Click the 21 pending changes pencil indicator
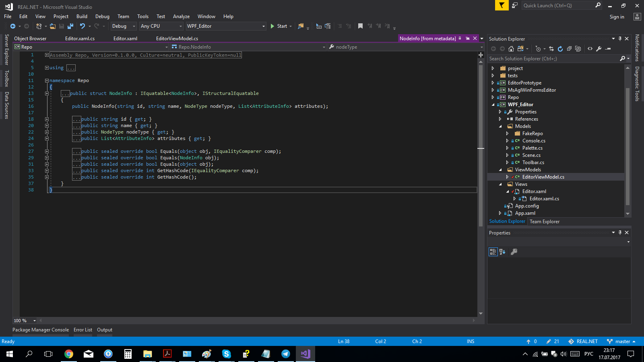This screenshot has height=362, width=644. (x=552, y=341)
